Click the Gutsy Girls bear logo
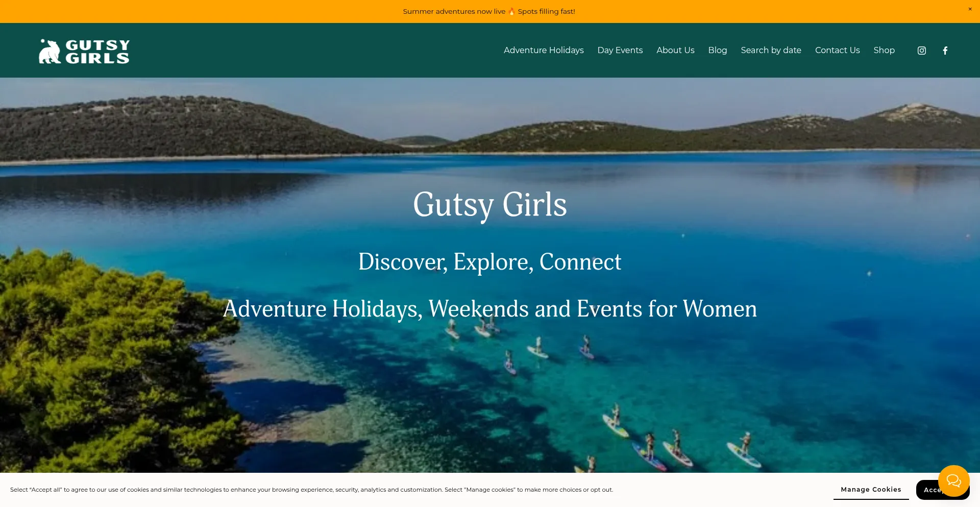The width and height of the screenshot is (980, 507). [84, 51]
